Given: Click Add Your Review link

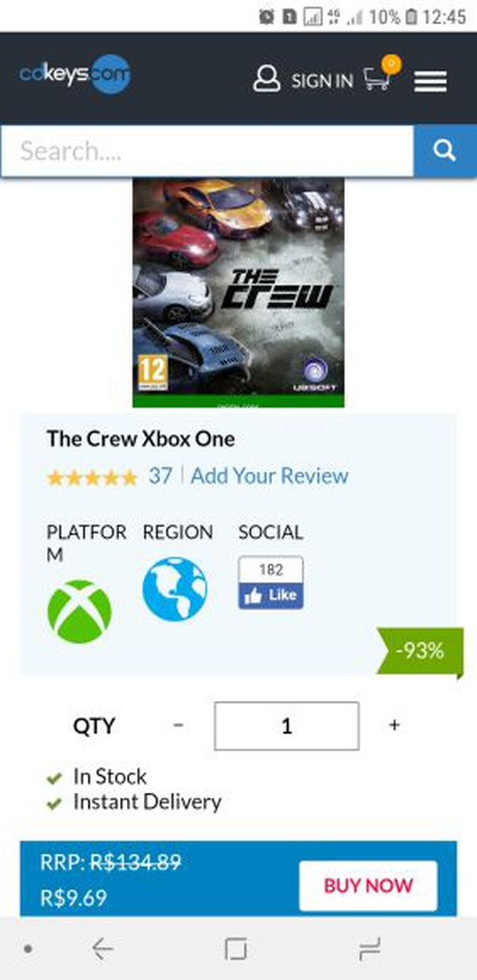Looking at the screenshot, I should [x=269, y=476].
